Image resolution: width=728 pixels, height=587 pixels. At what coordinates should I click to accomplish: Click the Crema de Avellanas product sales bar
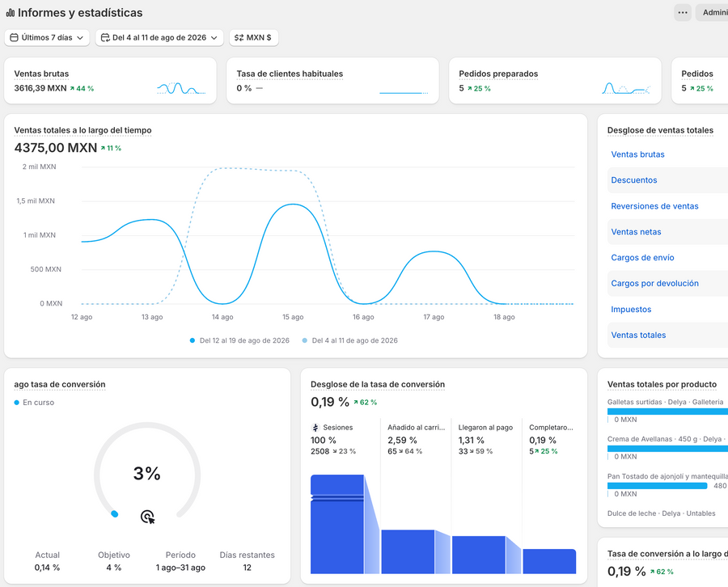[x=667, y=449]
